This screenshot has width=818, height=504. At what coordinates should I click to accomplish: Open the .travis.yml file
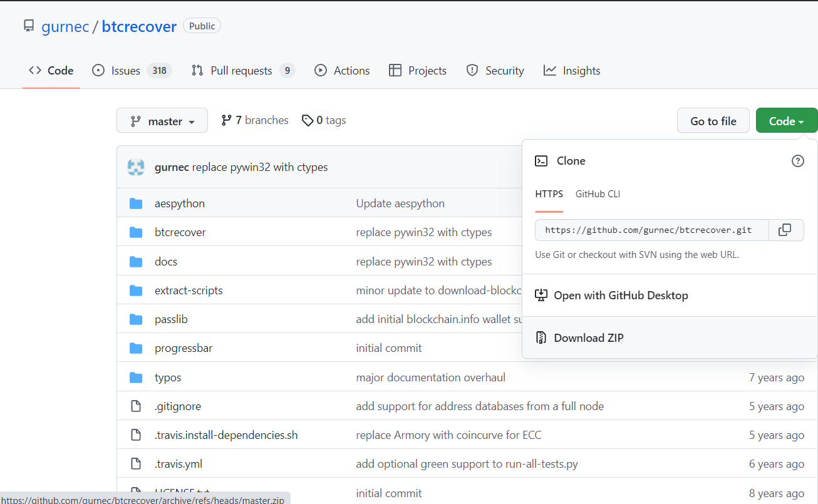pyautogui.click(x=179, y=464)
